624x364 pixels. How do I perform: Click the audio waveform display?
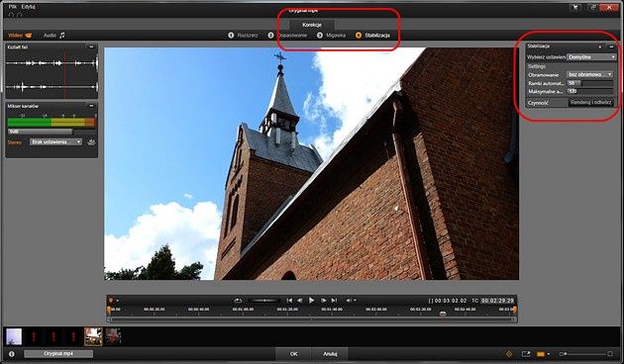click(x=52, y=74)
